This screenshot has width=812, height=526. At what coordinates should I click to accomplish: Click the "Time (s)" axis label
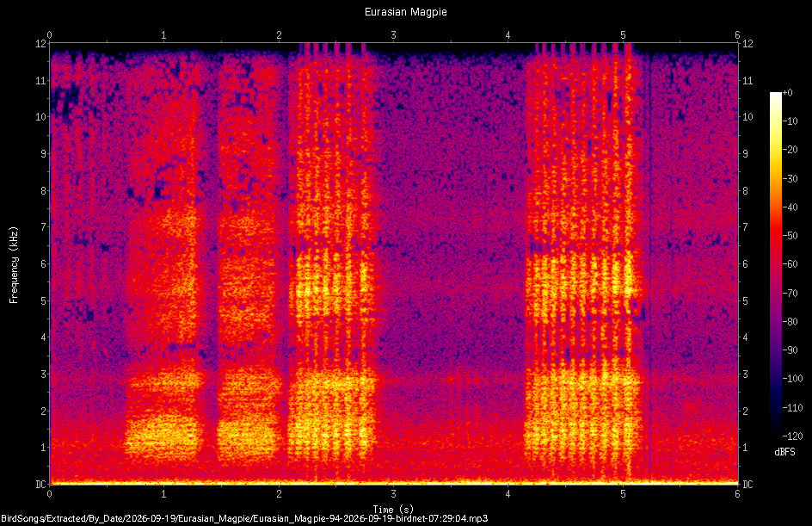(x=393, y=509)
